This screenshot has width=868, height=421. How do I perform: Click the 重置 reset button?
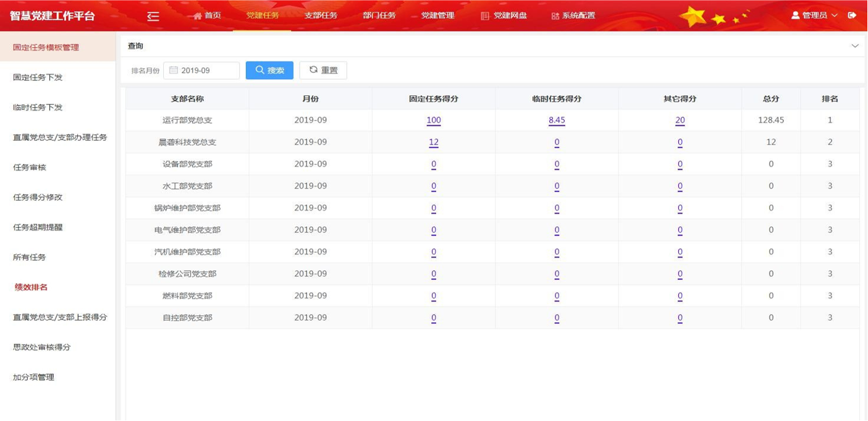[x=323, y=70]
